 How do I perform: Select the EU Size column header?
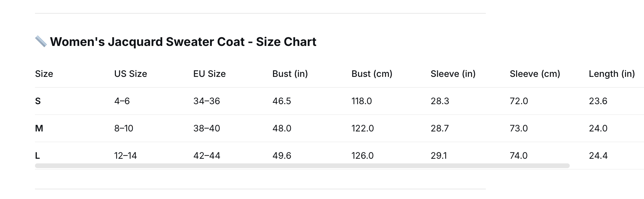(x=209, y=74)
